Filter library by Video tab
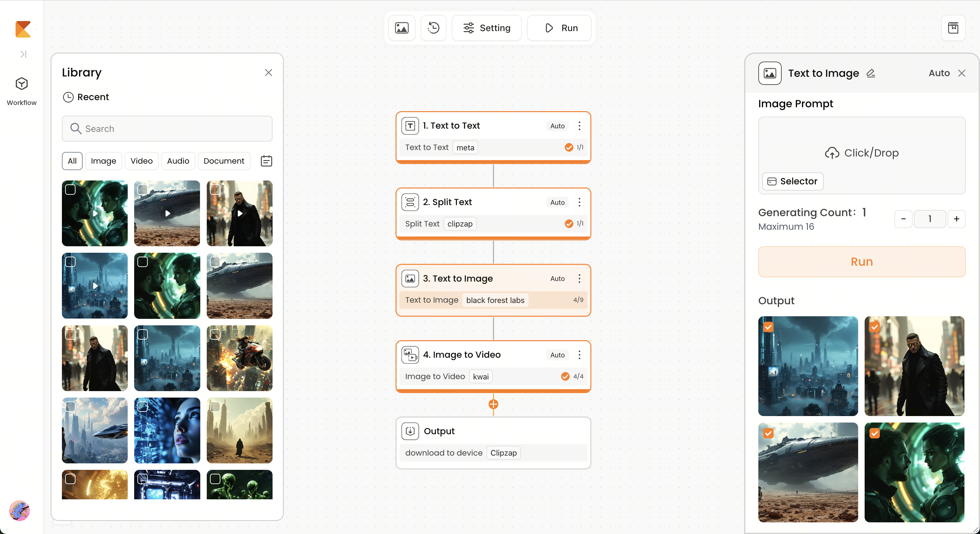Image resolution: width=980 pixels, height=534 pixels. coord(142,161)
